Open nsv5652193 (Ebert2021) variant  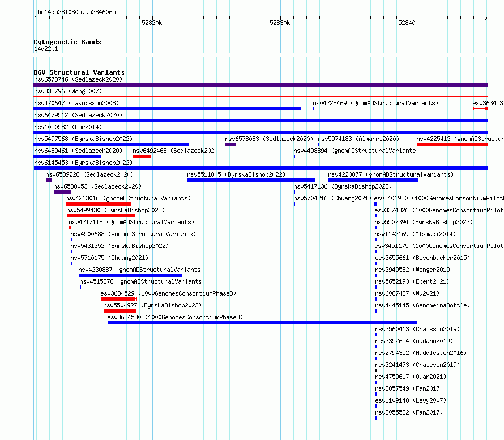pyautogui.click(x=412, y=281)
